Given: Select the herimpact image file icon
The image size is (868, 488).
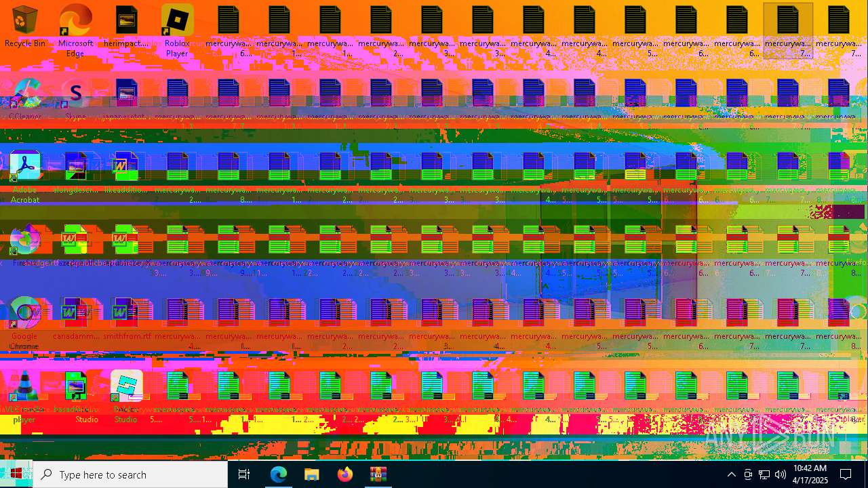Looking at the screenshot, I should (x=126, y=27).
